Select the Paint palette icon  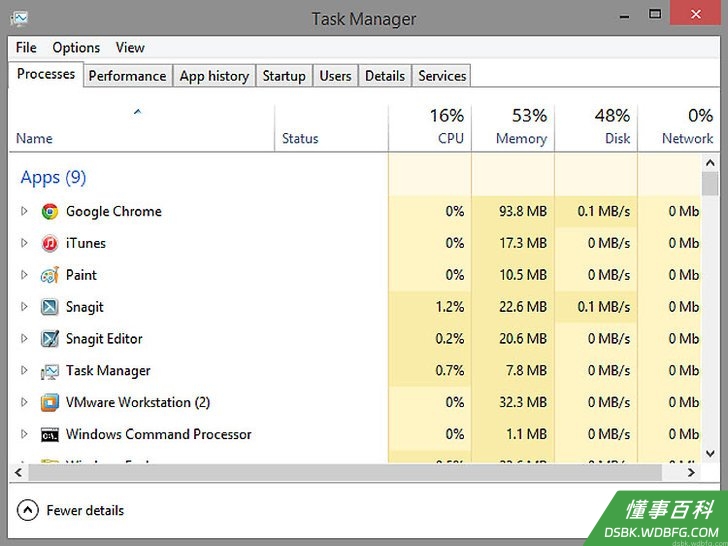(50, 275)
